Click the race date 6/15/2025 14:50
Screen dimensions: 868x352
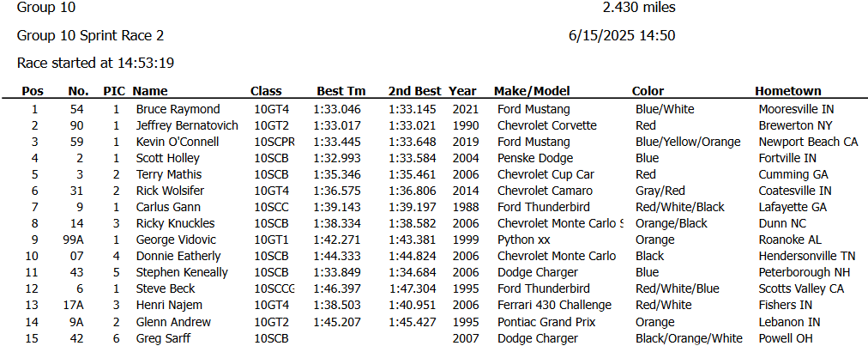[x=622, y=36]
